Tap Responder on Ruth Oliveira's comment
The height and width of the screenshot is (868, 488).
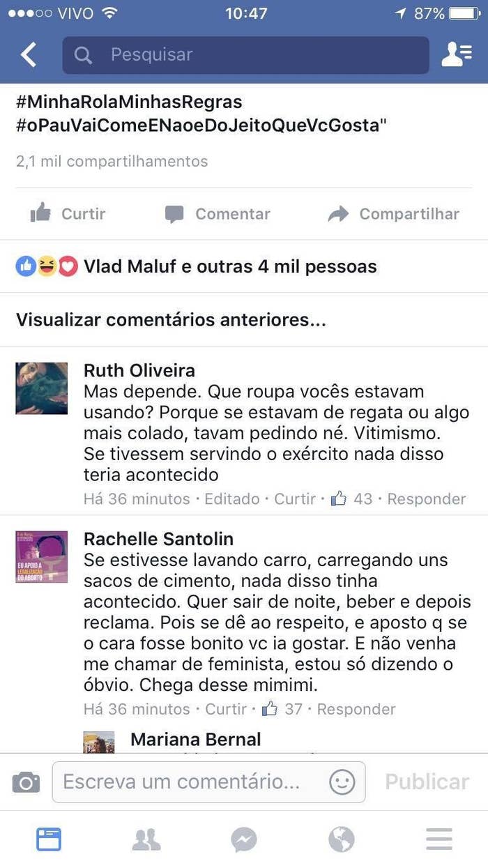click(427, 499)
